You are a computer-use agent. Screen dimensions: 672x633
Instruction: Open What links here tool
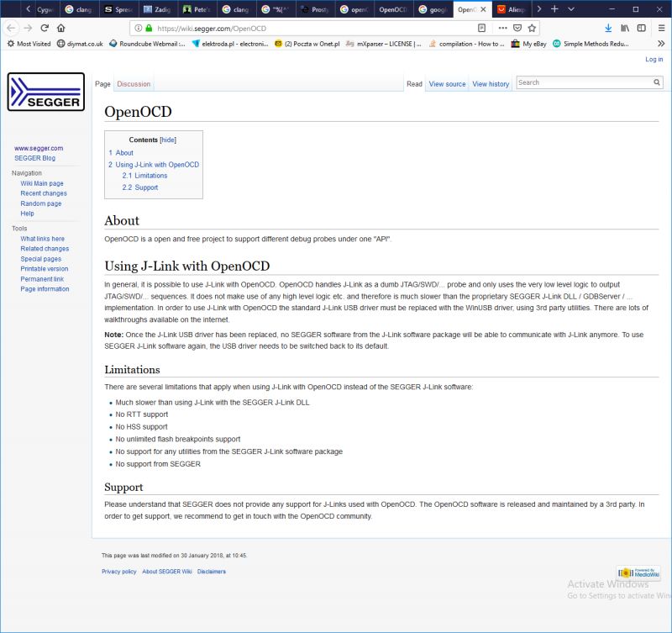(43, 239)
